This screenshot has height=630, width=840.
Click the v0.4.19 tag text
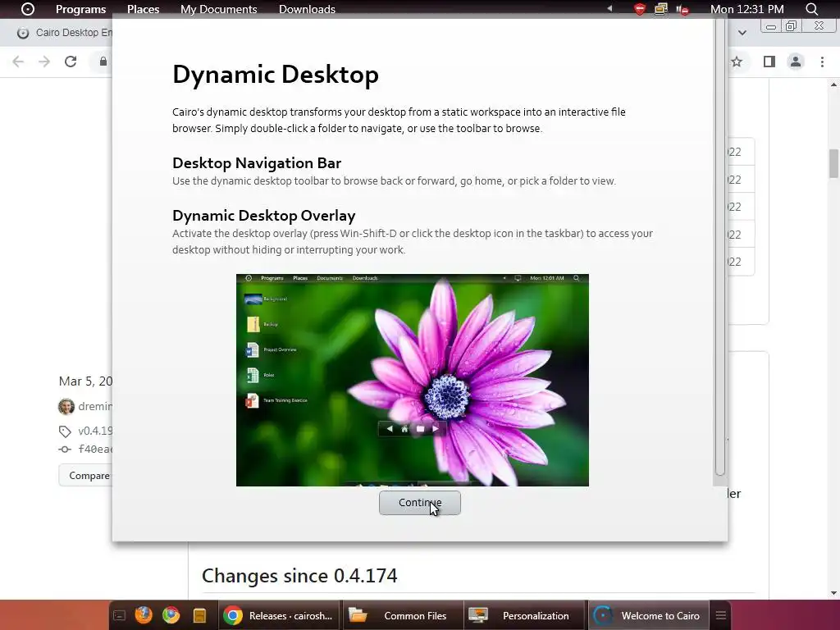95,431
